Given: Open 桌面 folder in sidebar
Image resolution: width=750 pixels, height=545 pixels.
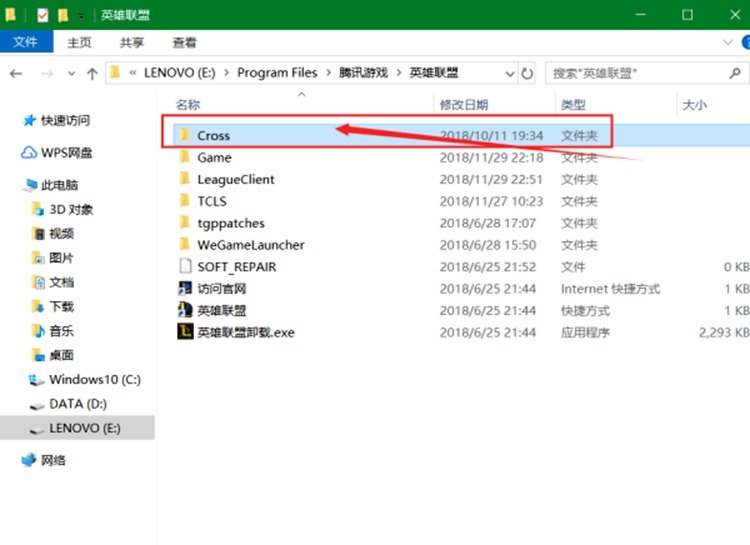Looking at the screenshot, I should (x=61, y=355).
